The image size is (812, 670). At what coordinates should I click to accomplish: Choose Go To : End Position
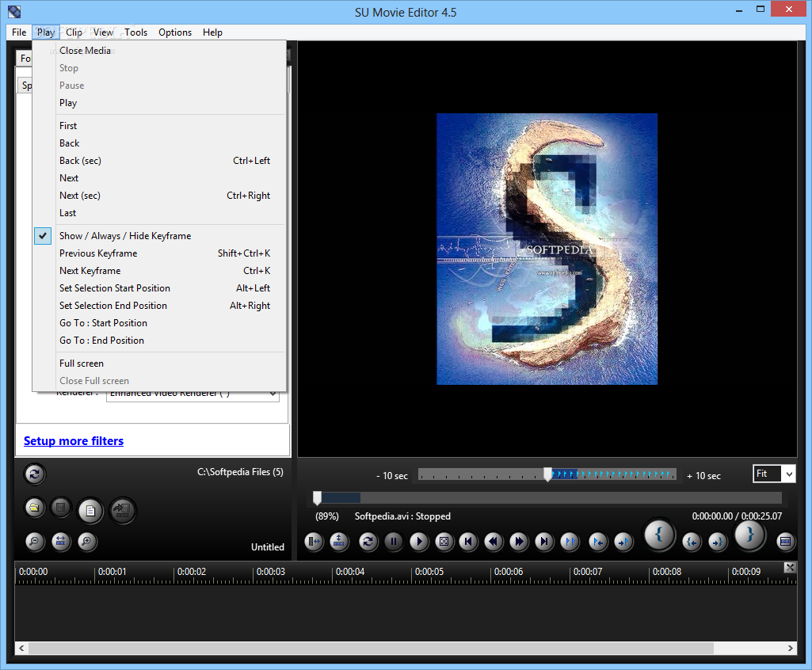coord(159,341)
